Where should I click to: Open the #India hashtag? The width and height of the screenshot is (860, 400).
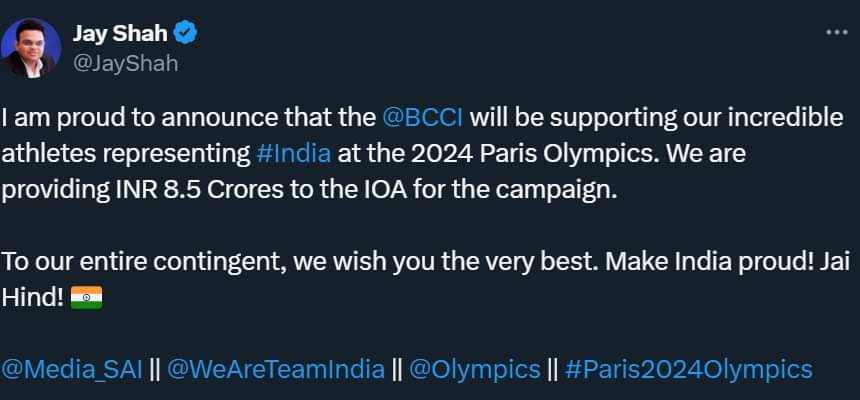pos(294,155)
